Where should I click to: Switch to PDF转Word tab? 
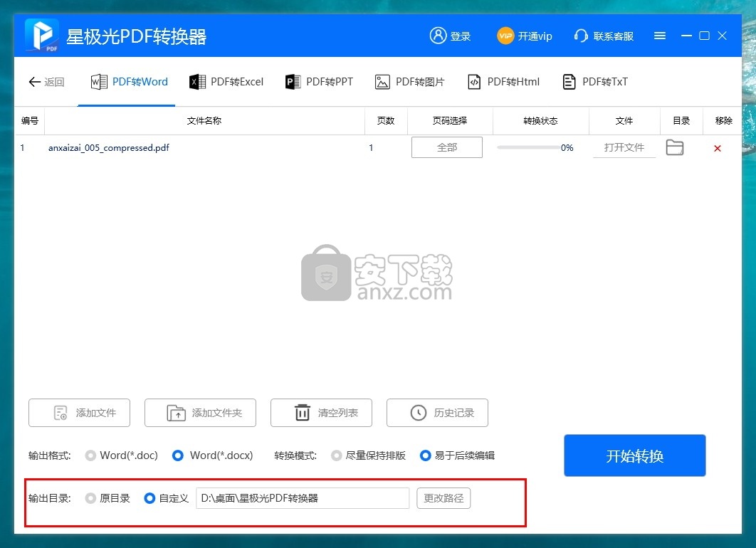tap(130, 82)
